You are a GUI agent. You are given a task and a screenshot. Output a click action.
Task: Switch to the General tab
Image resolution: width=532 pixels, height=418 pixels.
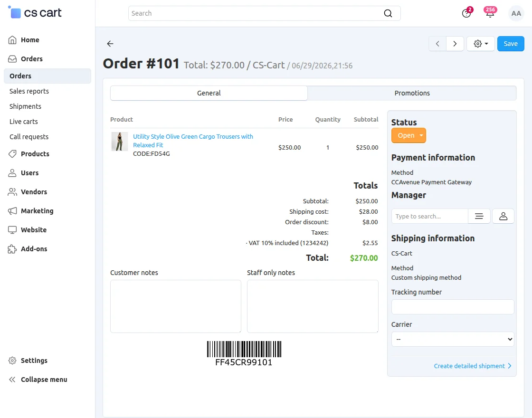coord(209,93)
